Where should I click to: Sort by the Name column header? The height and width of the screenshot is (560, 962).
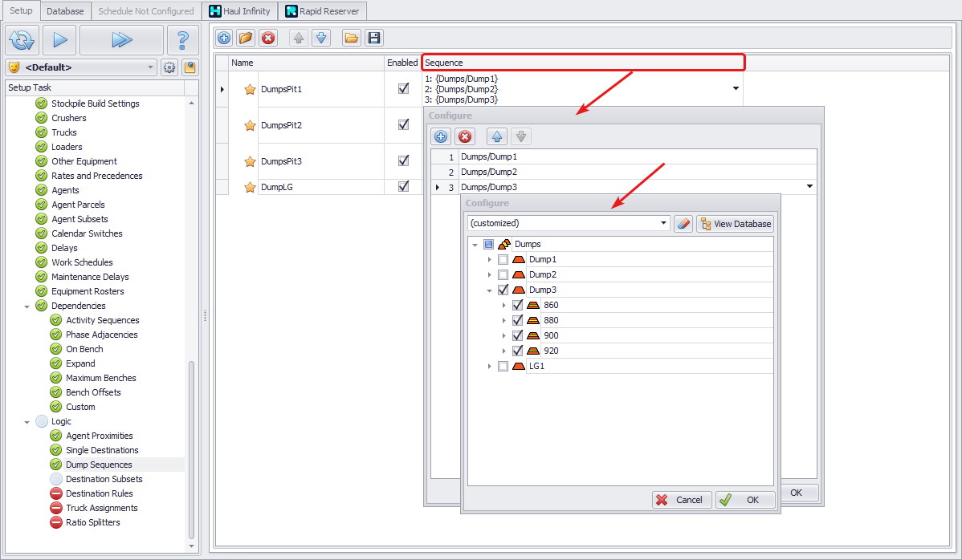coord(307,63)
